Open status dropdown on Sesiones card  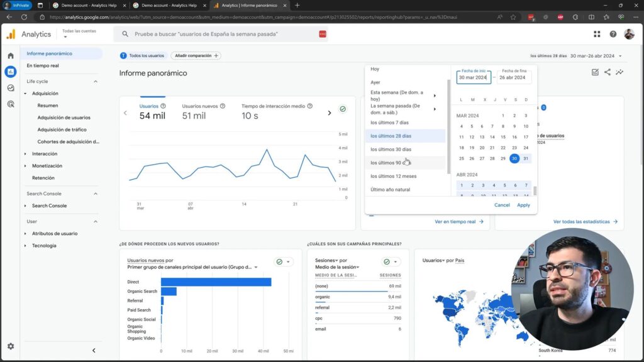[x=390, y=262]
